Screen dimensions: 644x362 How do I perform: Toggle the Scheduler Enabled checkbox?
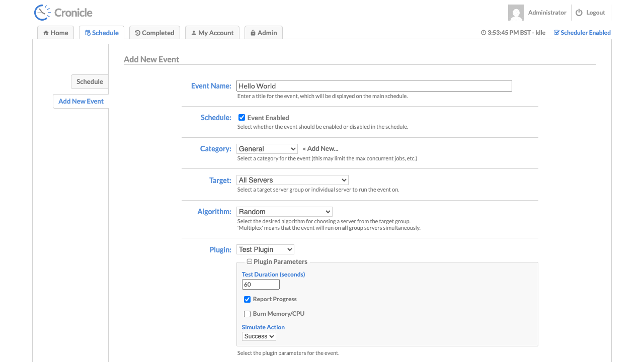(556, 33)
